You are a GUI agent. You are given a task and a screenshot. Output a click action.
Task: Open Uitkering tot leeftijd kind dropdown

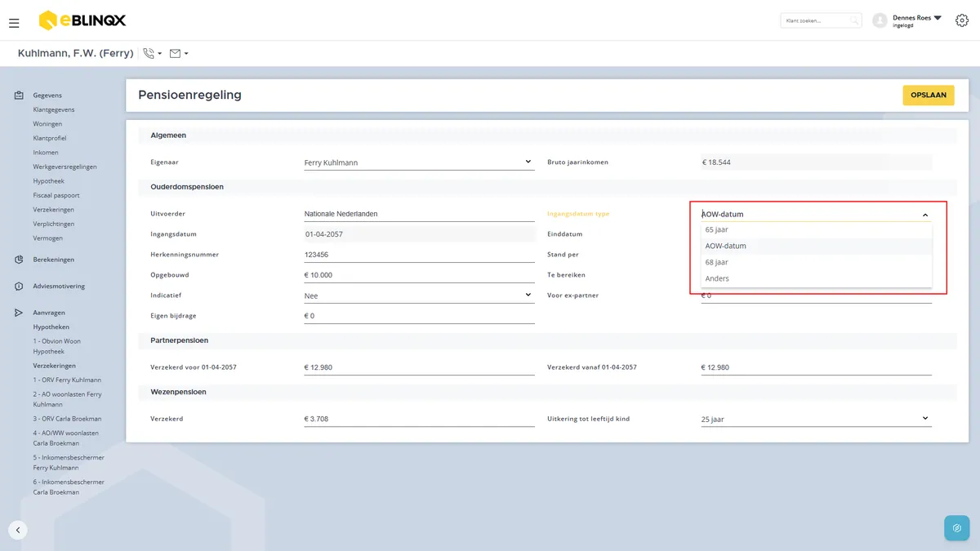tap(817, 419)
